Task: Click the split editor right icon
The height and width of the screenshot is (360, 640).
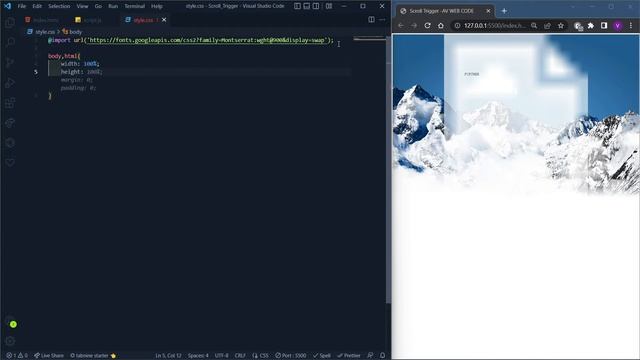Action: 371,20
